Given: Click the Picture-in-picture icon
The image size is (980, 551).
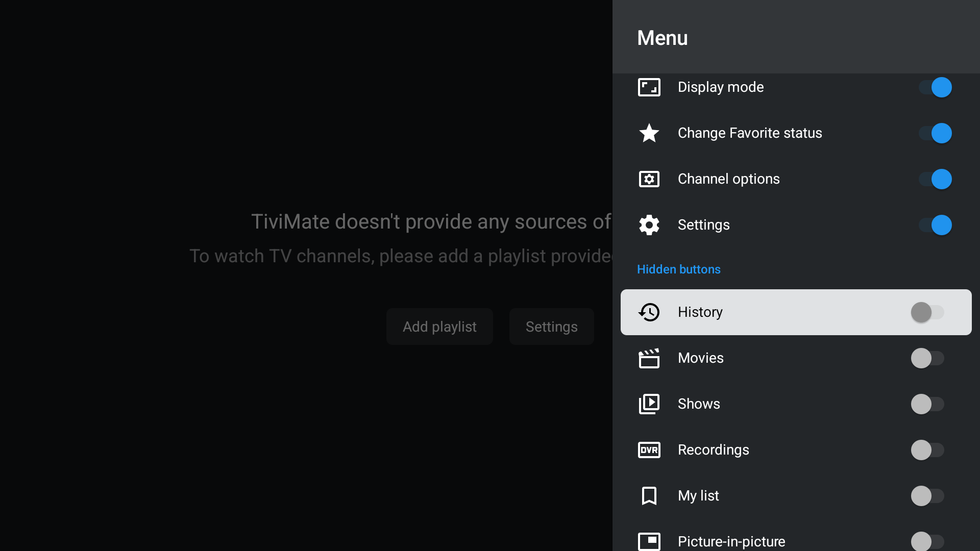Looking at the screenshot, I should [649, 541].
